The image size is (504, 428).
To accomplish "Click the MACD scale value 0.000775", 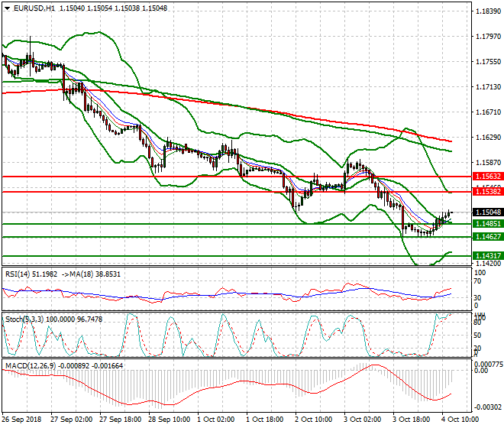I will coord(488,364).
